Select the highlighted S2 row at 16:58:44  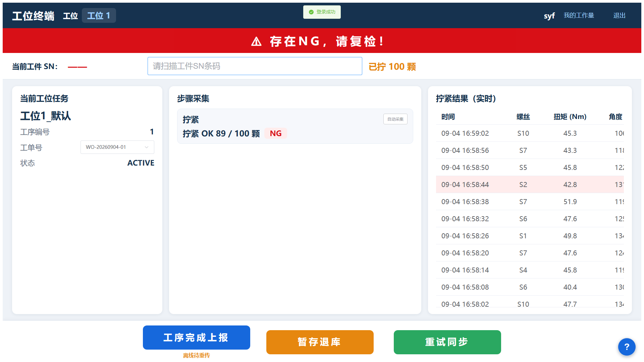[x=530, y=184]
